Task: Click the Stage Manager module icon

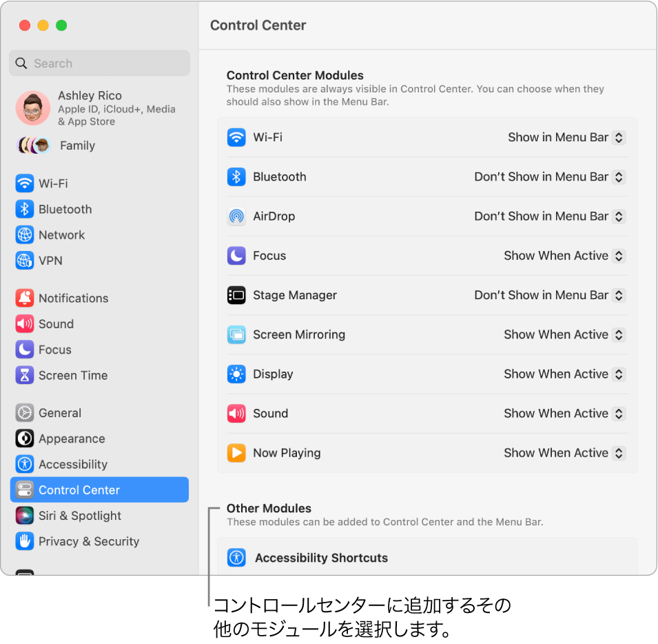Action: pos(236,295)
